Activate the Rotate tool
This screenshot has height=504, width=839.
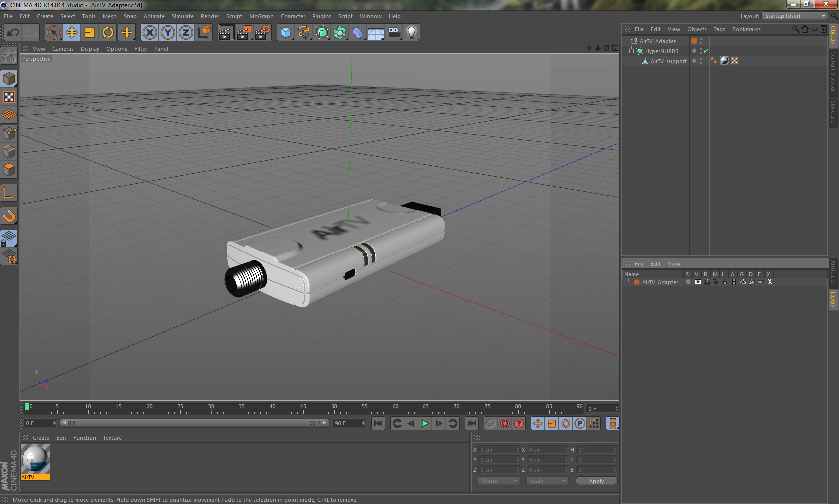click(108, 33)
